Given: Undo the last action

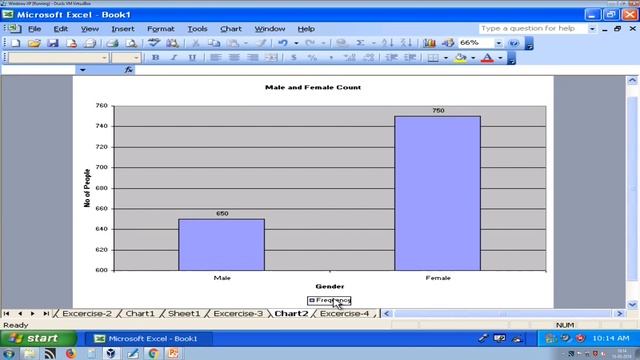Looking at the screenshot, I should (283, 43).
